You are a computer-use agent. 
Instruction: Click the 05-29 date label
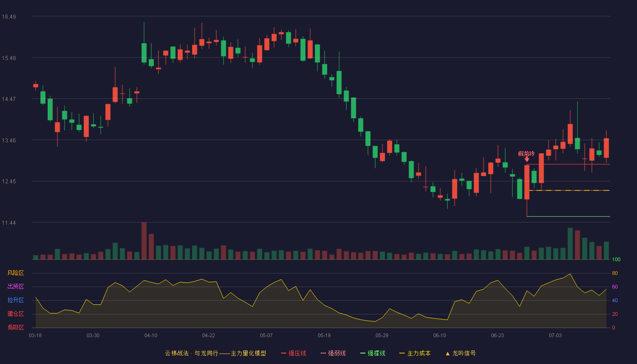click(x=382, y=335)
